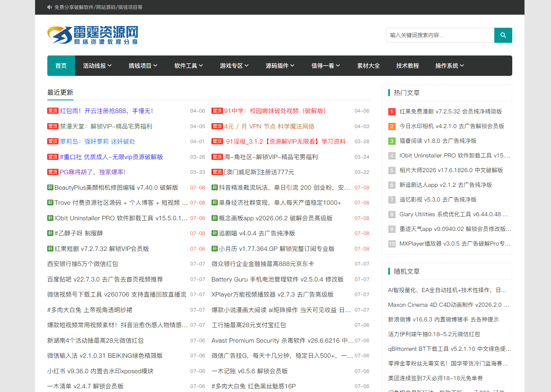The width and height of the screenshot is (551, 392).
Task: Open 微众银行企业金融抽京东卡 post
Action: 263,264
